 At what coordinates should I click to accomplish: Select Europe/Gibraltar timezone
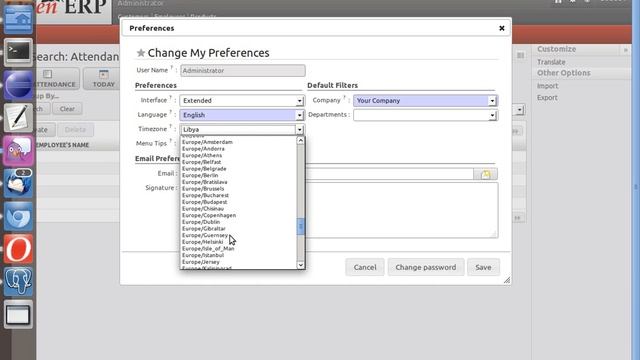pyautogui.click(x=204, y=229)
